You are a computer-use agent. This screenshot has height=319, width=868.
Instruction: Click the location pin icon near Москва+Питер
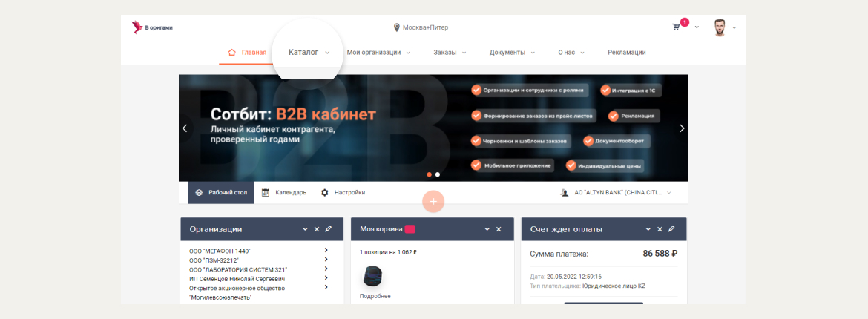396,27
